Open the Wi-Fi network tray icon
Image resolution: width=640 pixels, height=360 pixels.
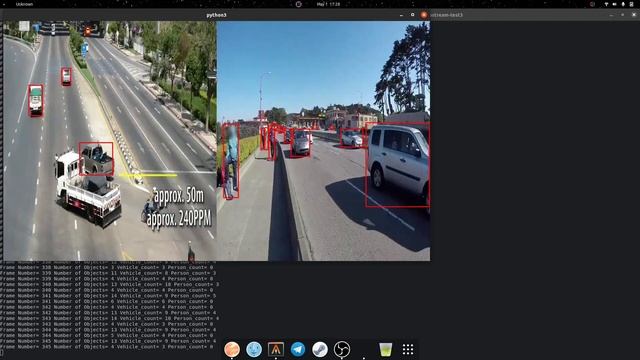point(606,4)
